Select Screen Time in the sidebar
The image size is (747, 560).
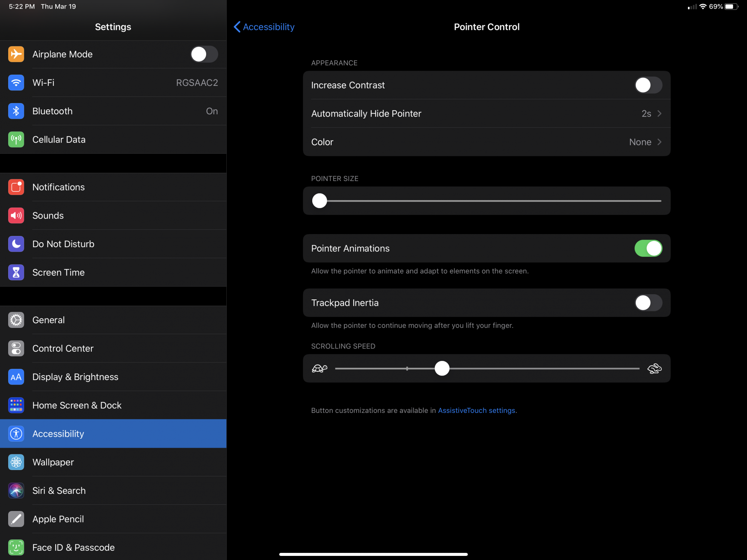point(113,272)
